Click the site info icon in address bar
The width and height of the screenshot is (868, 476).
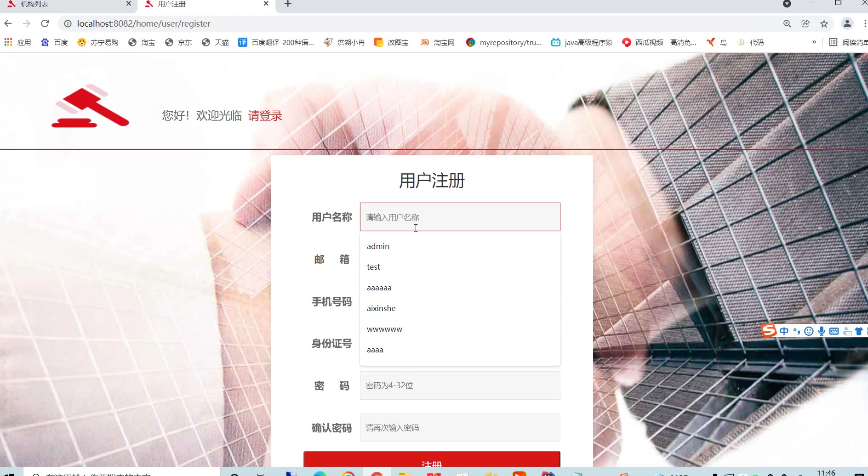(68, 23)
